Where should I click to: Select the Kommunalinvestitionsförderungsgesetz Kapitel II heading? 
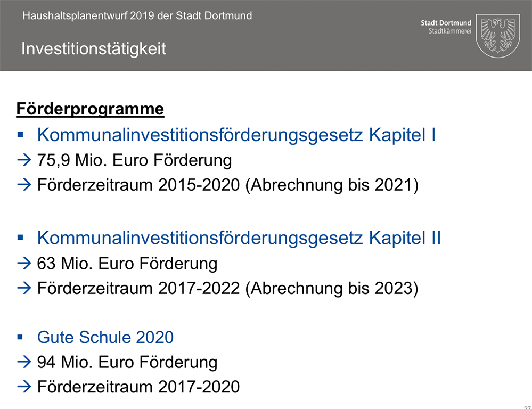pyautogui.click(x=239, y=238)
